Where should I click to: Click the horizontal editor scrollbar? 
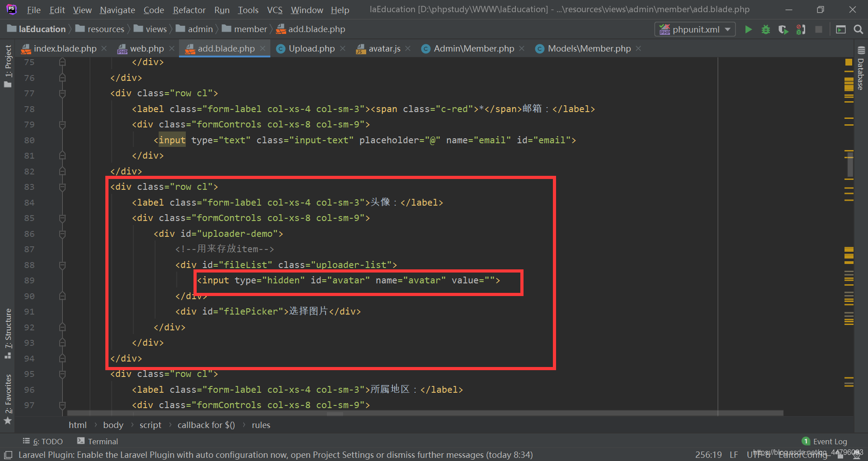tap(425, 413)
